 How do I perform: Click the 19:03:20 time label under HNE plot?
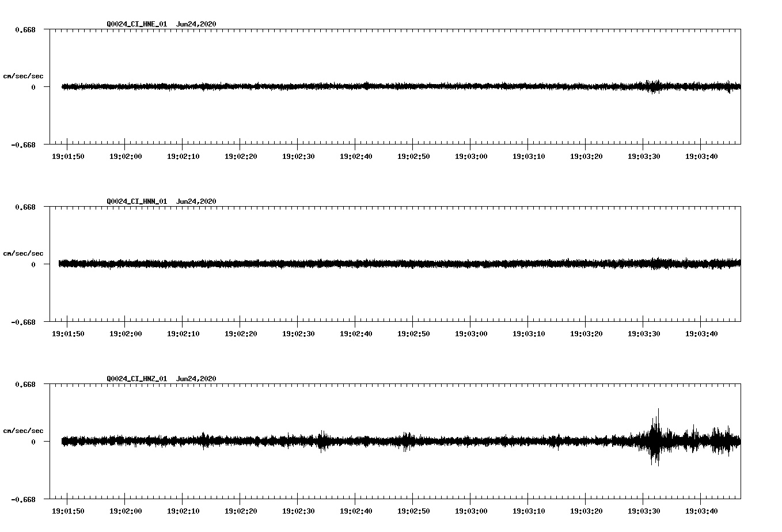586,156
